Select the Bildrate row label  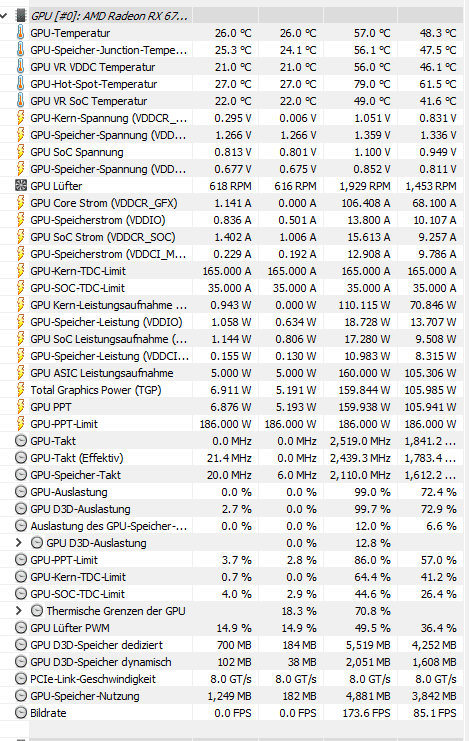point(48,714)
